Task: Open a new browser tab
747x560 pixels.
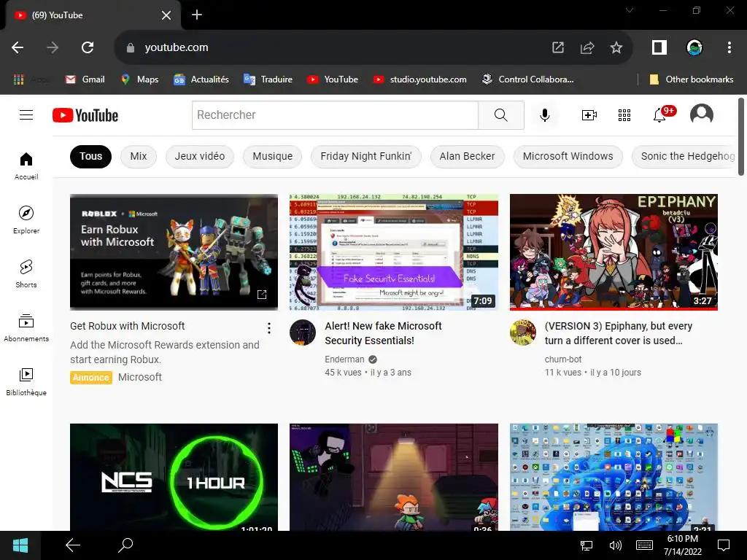Action: coord(197,15)
